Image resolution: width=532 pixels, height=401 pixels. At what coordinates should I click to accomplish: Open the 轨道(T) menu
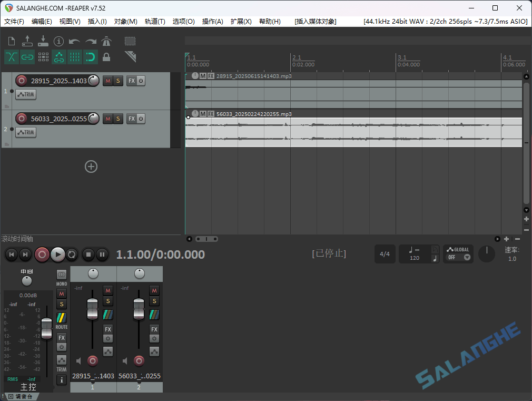click(x=155, y=21)
